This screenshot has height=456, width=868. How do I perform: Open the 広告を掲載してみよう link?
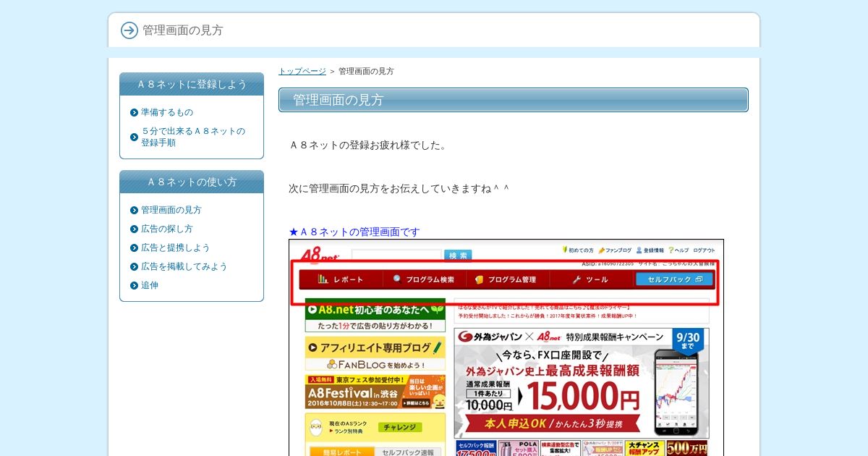[184, 267]
